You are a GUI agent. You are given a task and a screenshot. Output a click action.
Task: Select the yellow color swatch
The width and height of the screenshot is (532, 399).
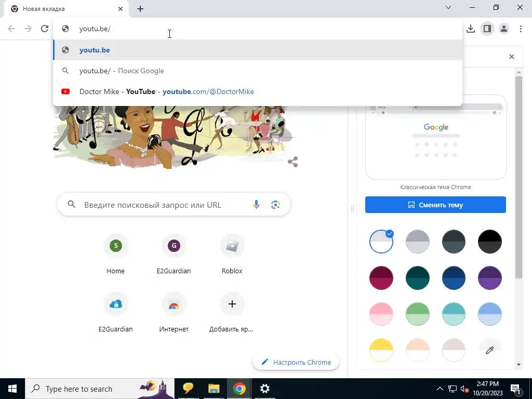click(381, 350)
